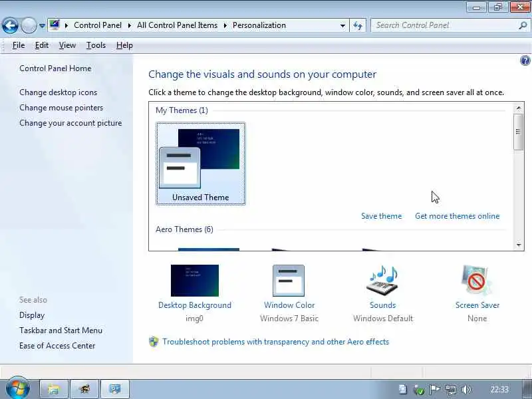Open Ease of Access Center link

coord(57,346)
